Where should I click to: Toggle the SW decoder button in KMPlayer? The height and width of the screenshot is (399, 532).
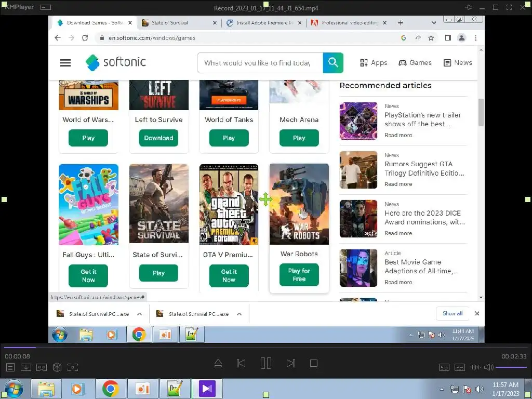[444, 367]
